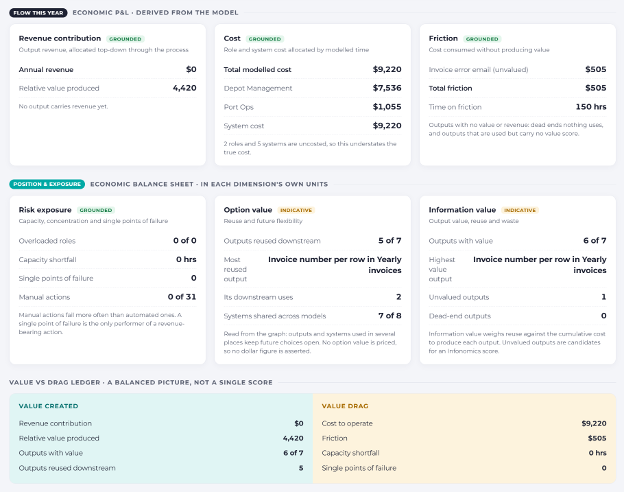Select 'Single points of failure' in Risk exposure card

point(56,278)
